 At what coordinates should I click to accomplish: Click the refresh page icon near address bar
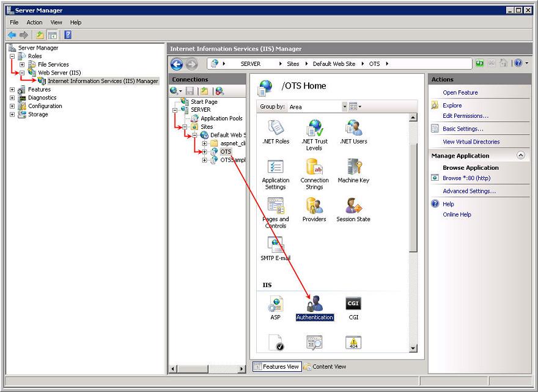(479, 64)
